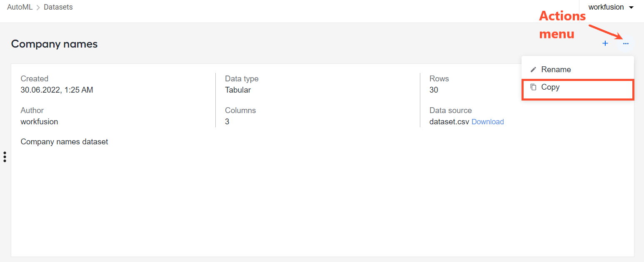Click the pencil icon next to Rename
This screenshot has width=644, height=262.
point(533,70)
